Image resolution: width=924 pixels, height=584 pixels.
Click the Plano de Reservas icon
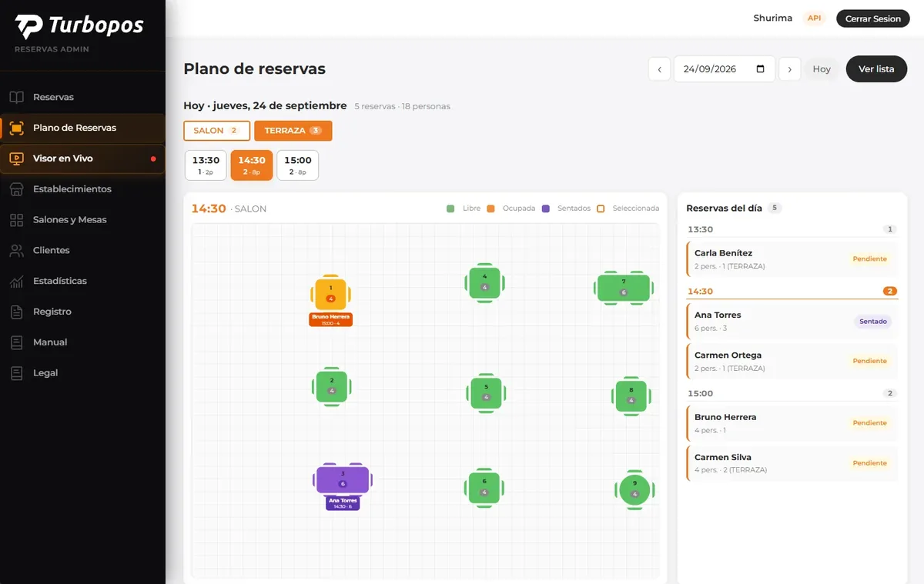click(x=17, y=128)
